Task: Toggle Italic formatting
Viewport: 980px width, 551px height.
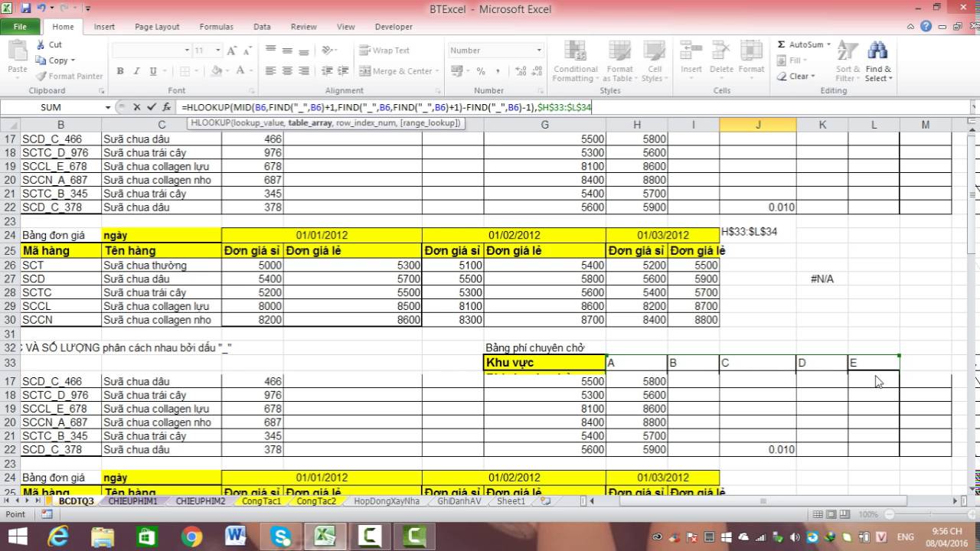Action: pyautogui.click(x=137, y=71)
